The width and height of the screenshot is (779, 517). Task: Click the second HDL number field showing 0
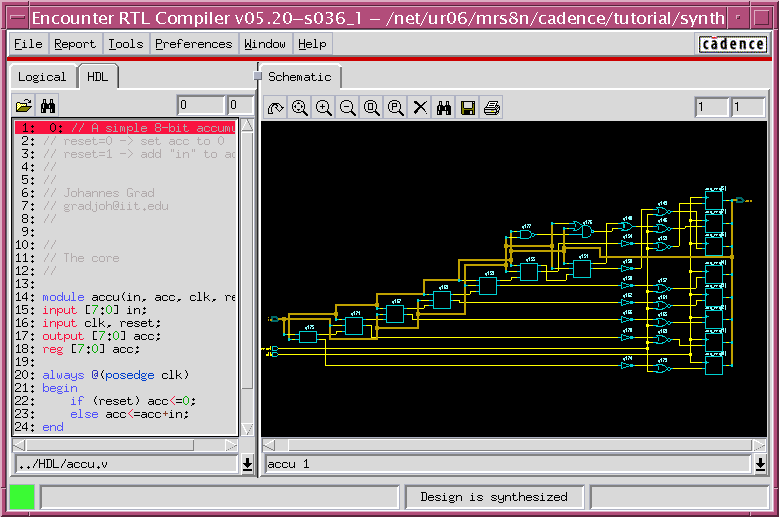coord(240,105)
